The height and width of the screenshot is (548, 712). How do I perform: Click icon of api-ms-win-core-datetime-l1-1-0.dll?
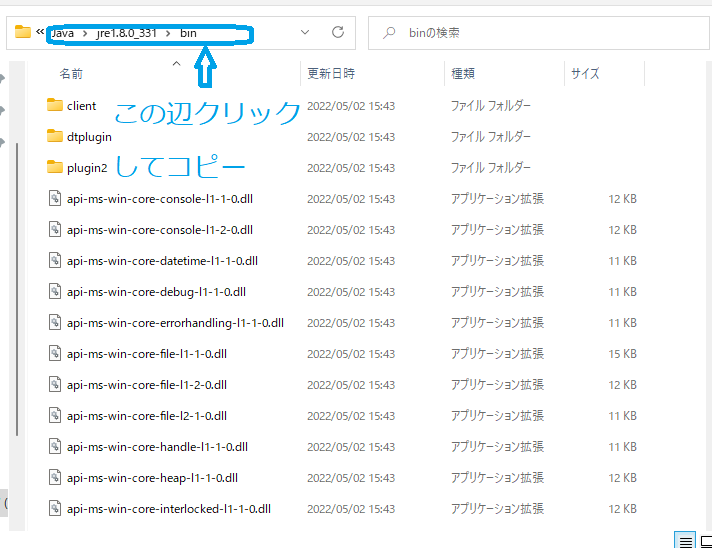tap(55, 261)
